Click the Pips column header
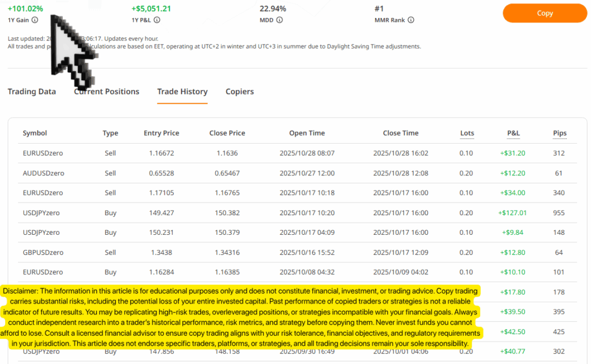Image resolution: width=591 pixels, height=364 pixels. (x=559, y=133)
